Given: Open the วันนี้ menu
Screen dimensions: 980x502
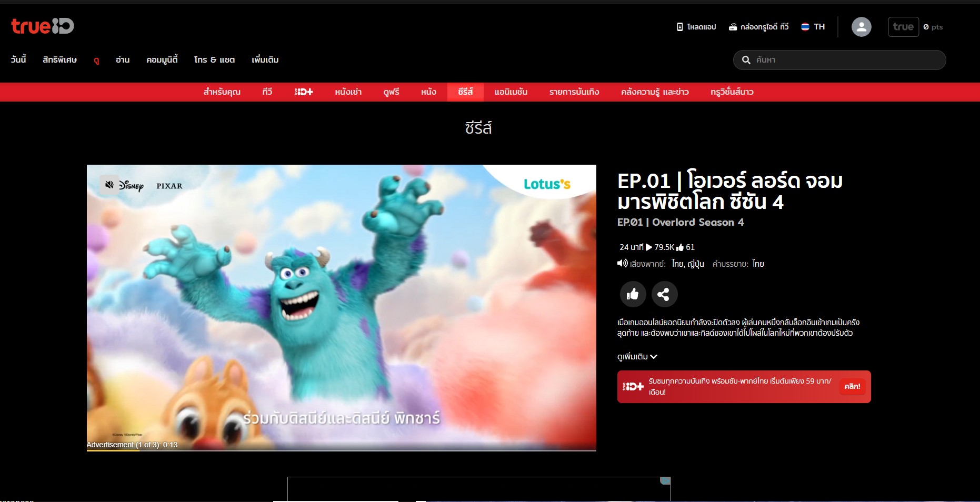Looking at the screenshot, I should (x=18, y=59).
